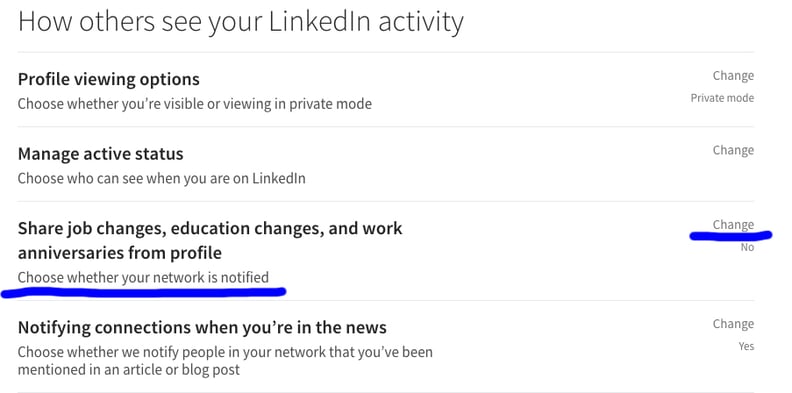Image resolution: width=792 pixels, height=393 pixels.
Task: Select the 'Choose whether your network is notified' text
Action: pyautogui.click(x=143, y=277)
